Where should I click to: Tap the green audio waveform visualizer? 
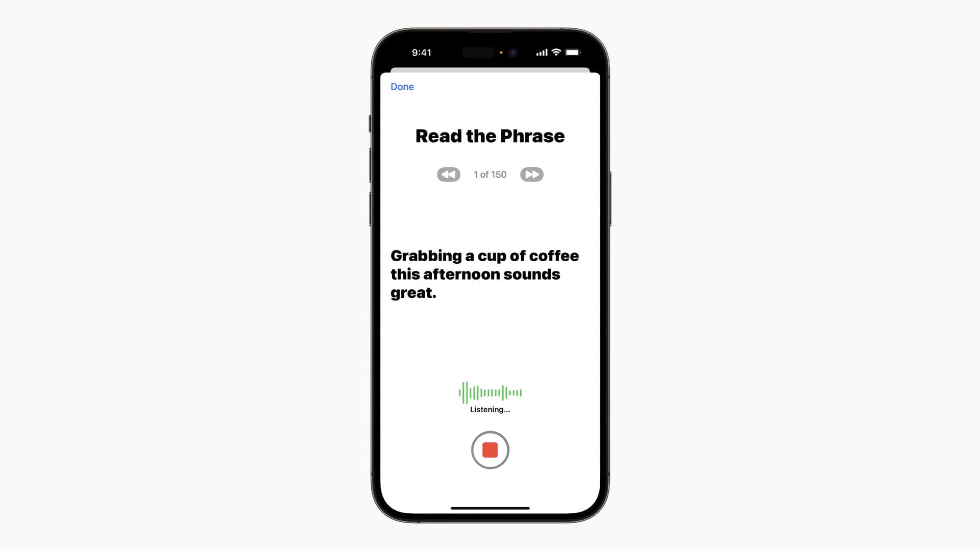click(x=490, y=391)
